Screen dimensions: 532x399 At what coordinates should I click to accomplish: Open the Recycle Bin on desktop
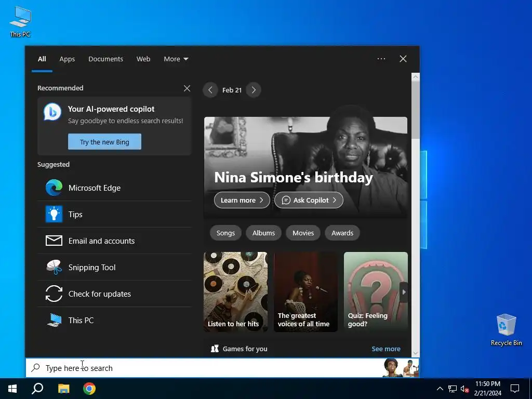(506, 330)
